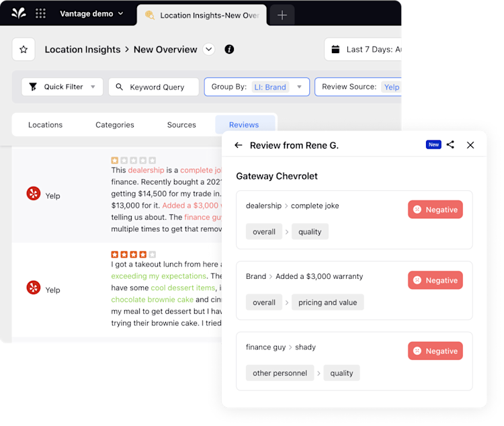Image resolution: width=504 pixels, height=426 pixels.
Task: Select the other personnel tag
Action: pos(280,373)
